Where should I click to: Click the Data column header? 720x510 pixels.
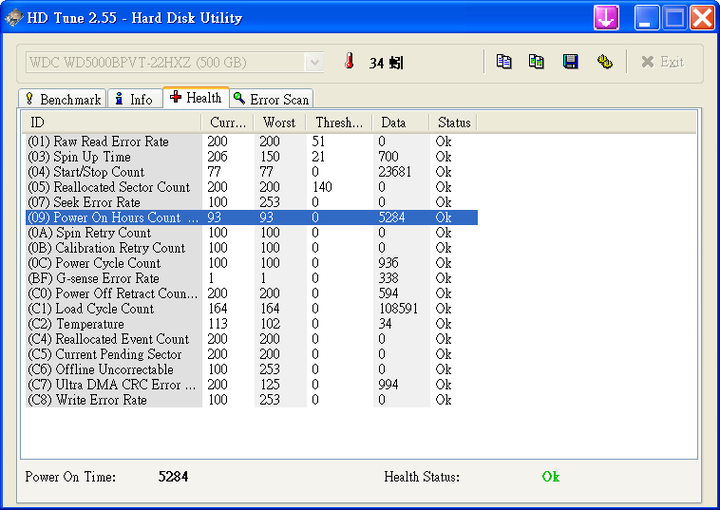pos(400,123)
